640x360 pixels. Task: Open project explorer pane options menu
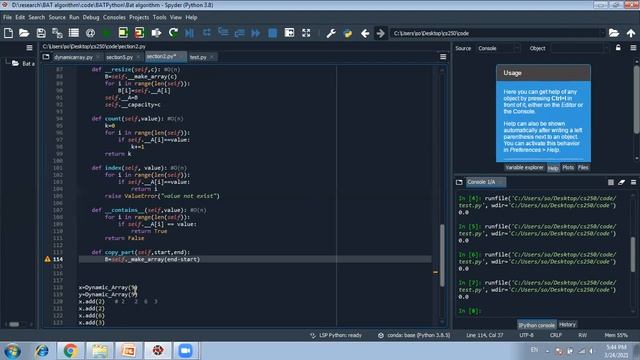29,48
